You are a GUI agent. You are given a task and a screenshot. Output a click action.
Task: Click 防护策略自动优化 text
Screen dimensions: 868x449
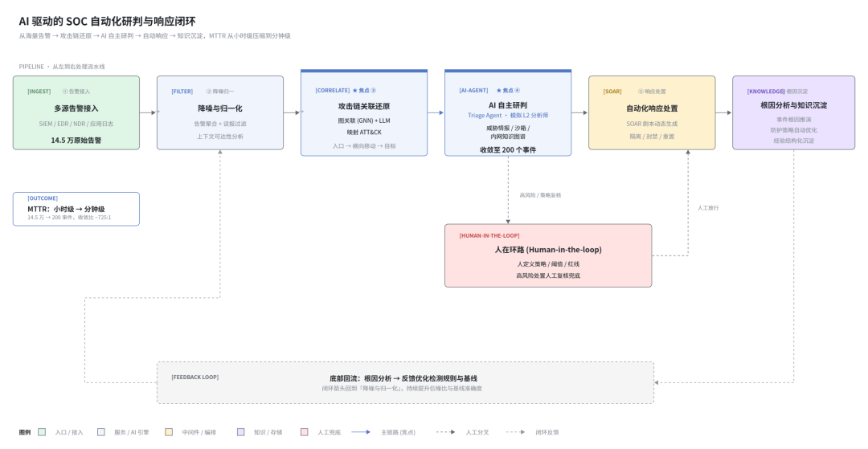coord(794,130)
